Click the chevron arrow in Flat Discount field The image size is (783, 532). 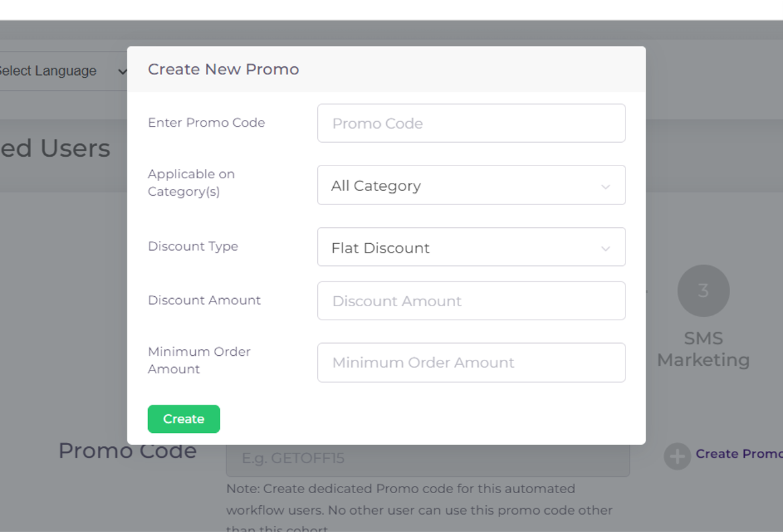pyautogui.click(x=605, y=249)
